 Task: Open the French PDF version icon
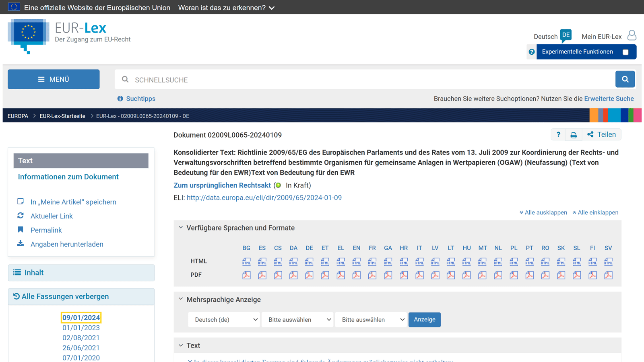[x=372, y=276]
